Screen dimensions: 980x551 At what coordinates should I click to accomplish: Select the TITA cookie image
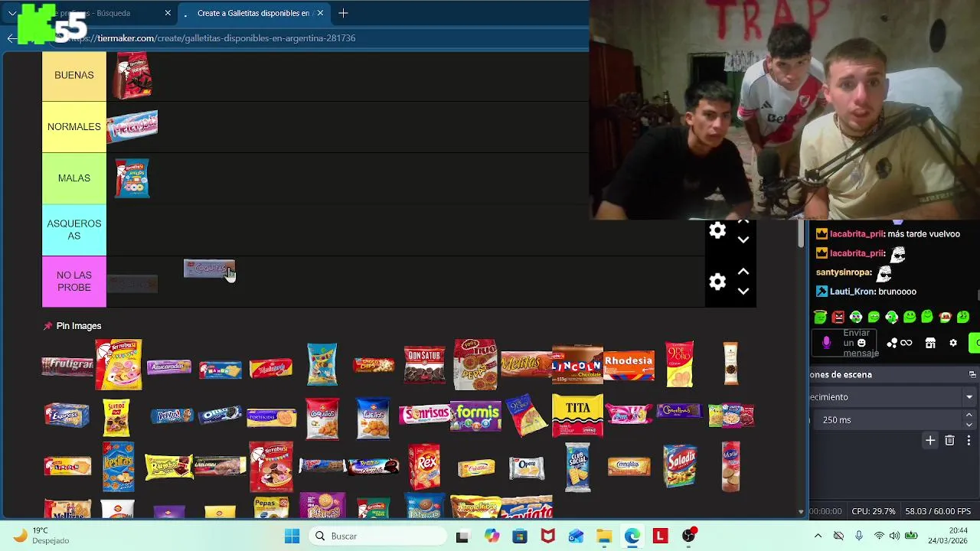[x=577, y=416]
